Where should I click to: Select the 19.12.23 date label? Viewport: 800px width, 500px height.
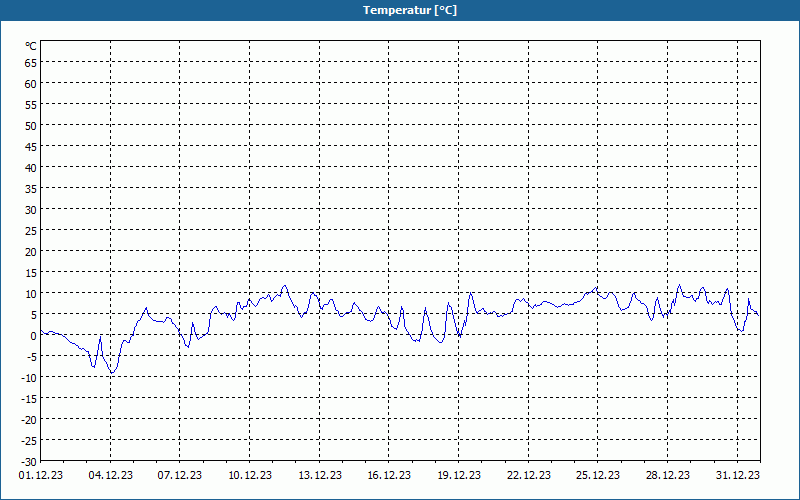coord(459,475)
